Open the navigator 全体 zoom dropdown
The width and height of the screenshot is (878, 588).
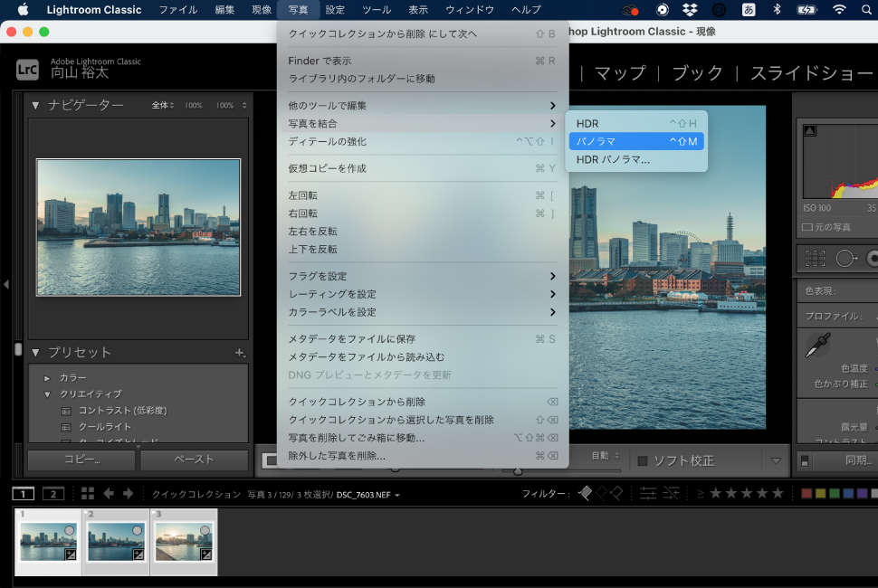pos(163,105)
